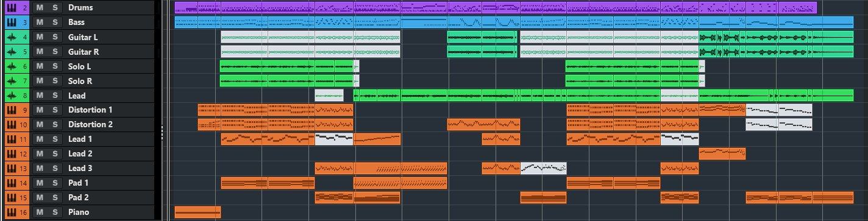Click the Distortion 1 instrument icon
Viewport: 868px width, 221px height.
click(11, 110)
